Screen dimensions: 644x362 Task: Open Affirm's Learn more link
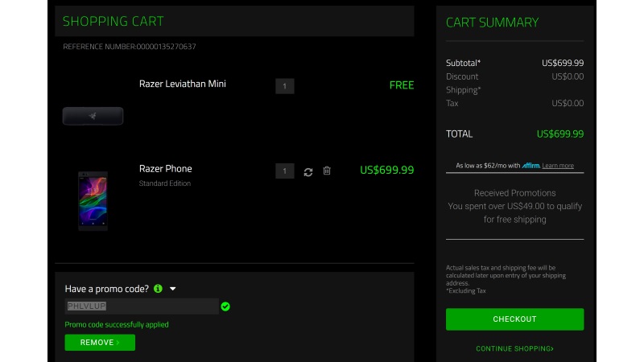click(558, 166)
